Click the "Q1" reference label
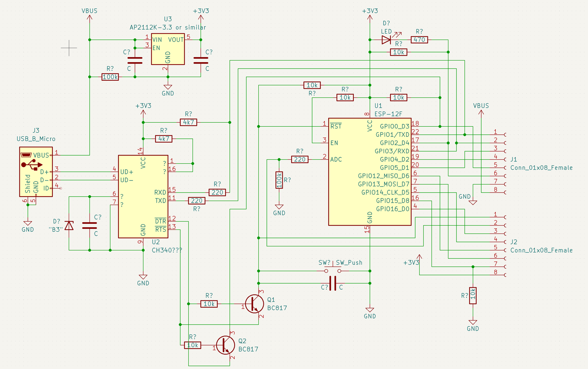Screen dimensions: 588x369 pos(271,300)
